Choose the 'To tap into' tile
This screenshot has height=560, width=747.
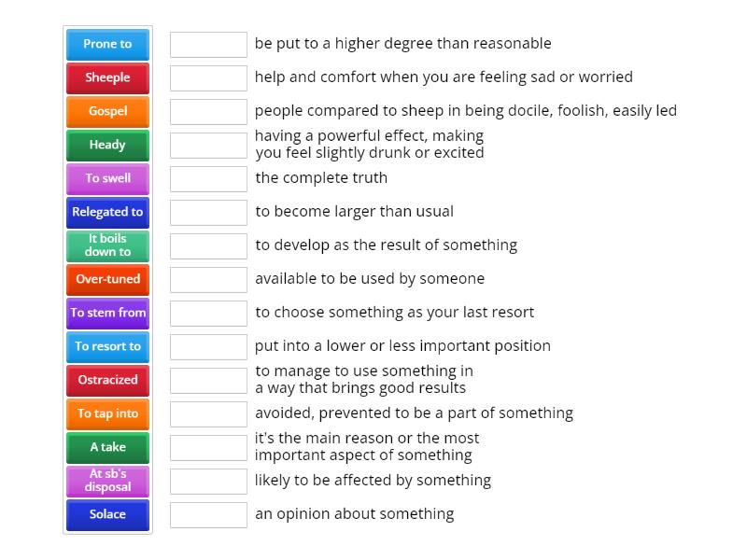(x=107, y=413)
